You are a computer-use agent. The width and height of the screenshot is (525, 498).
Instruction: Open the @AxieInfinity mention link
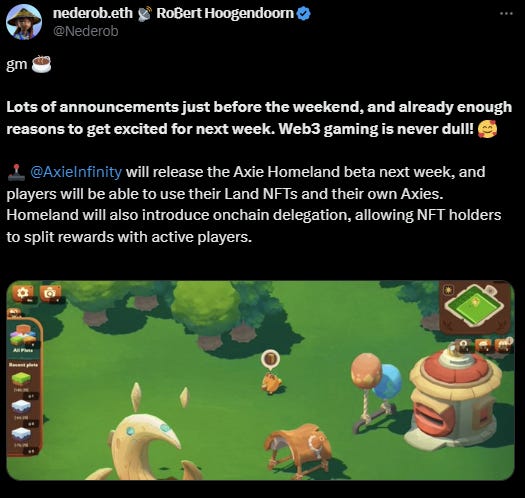tap(76, 172)
